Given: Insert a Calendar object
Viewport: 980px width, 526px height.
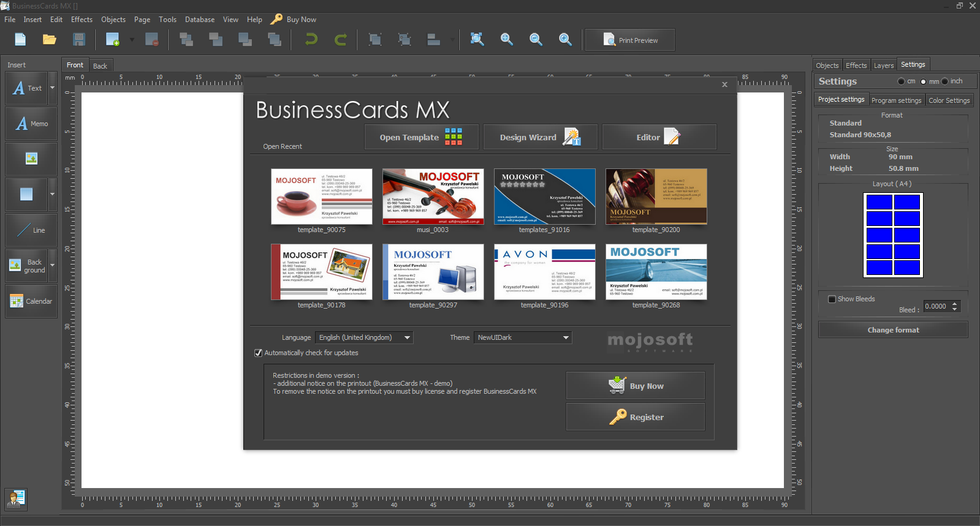Looking at the screenshot, I should point(31,301).
